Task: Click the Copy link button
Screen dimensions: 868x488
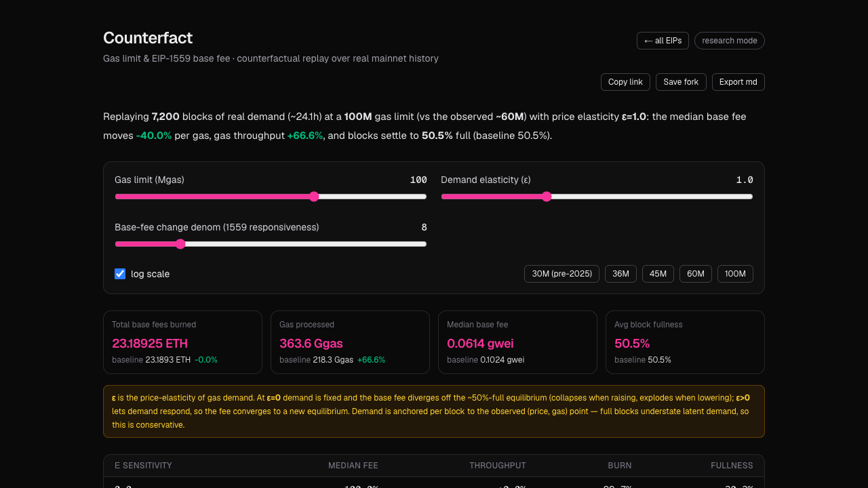Action: 625,82
